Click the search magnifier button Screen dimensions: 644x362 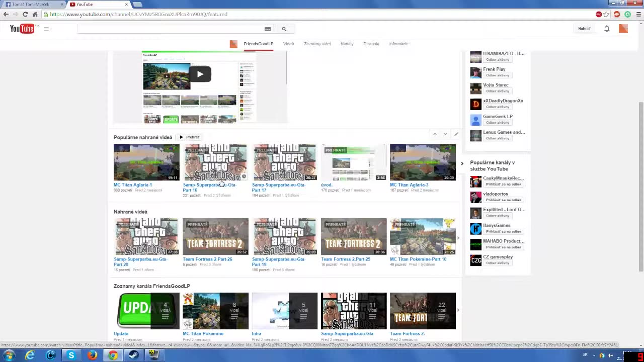284,29
